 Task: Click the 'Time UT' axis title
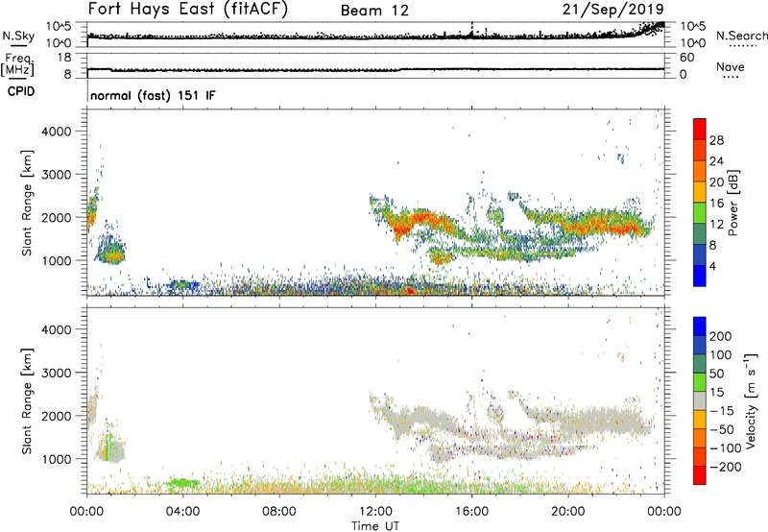[x=375, y=525]
